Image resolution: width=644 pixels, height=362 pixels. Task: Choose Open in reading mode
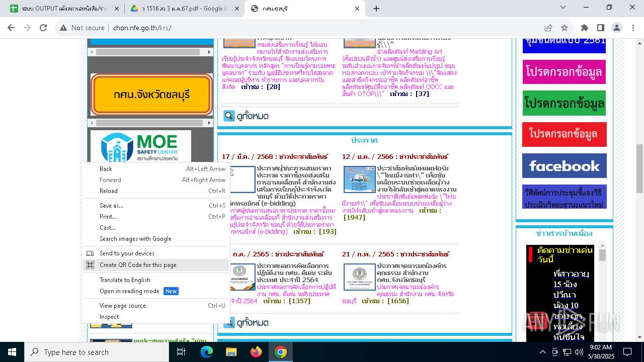[155, 291]
